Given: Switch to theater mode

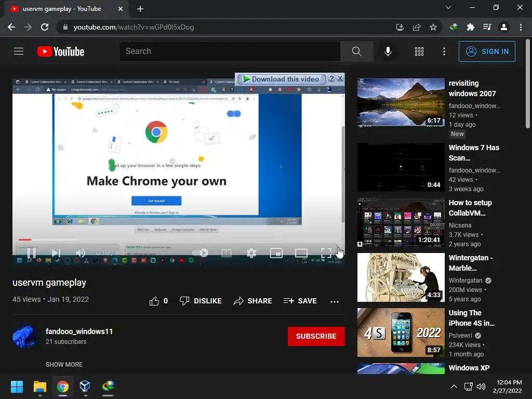Looking at the screenshot, I should tap(301, 253).
